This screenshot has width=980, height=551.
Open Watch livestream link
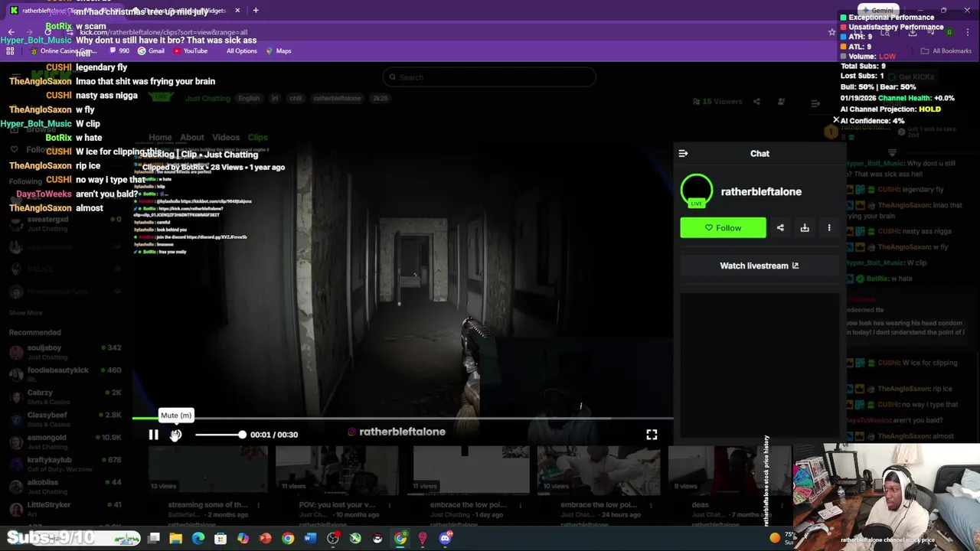tap(759, 266)
